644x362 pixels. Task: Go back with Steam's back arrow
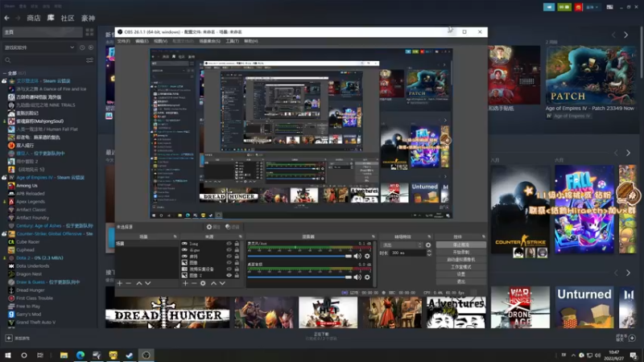pos(7,18)
